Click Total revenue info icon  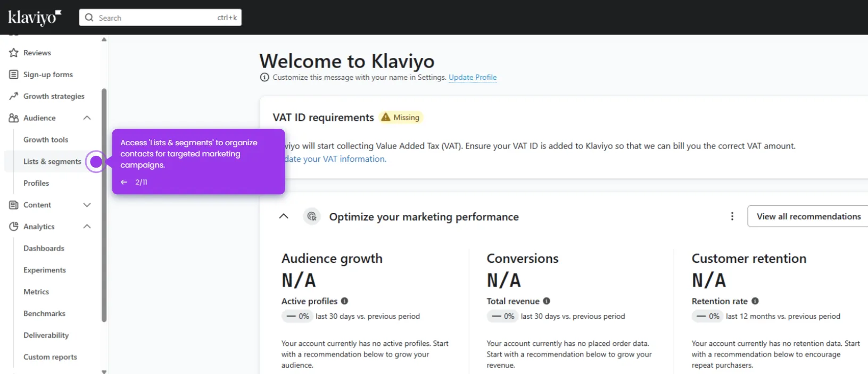point(547,301)
